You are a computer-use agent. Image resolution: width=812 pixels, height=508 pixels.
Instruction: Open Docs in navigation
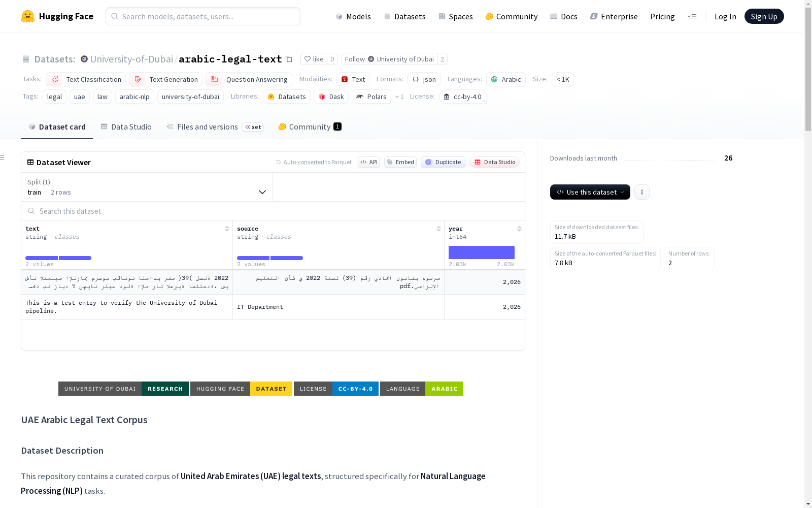coord(564,16)
